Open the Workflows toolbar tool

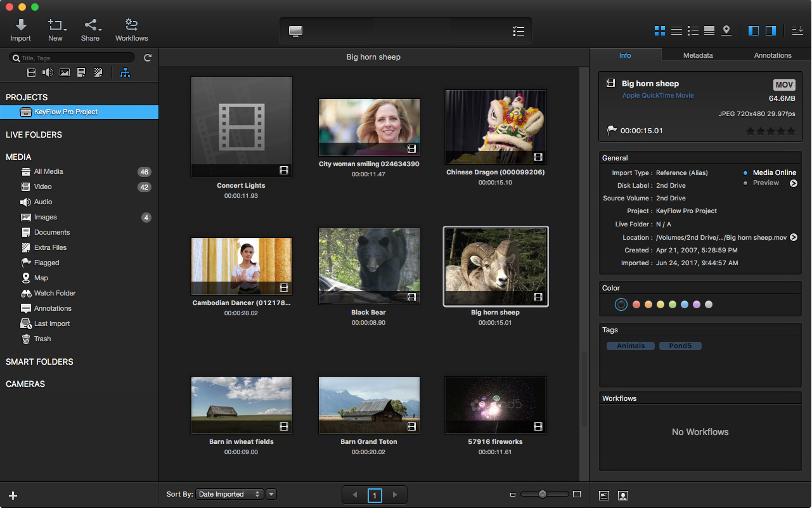click(131, 30)
